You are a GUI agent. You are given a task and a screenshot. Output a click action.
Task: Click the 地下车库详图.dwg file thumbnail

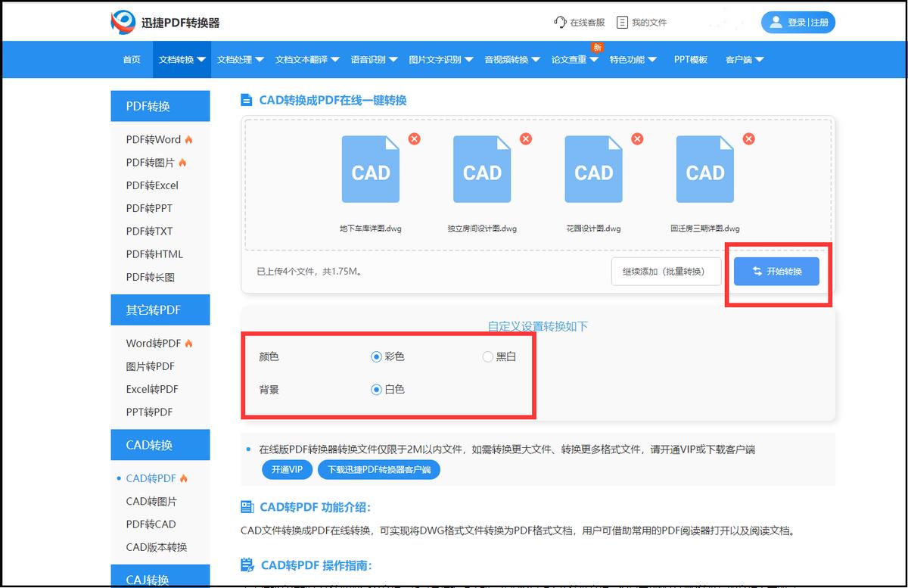[370, 168]
